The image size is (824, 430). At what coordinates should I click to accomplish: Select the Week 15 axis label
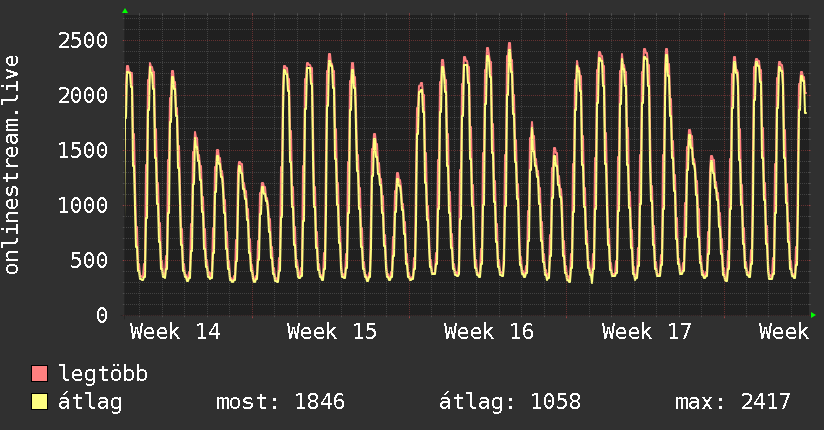(332, 332)
